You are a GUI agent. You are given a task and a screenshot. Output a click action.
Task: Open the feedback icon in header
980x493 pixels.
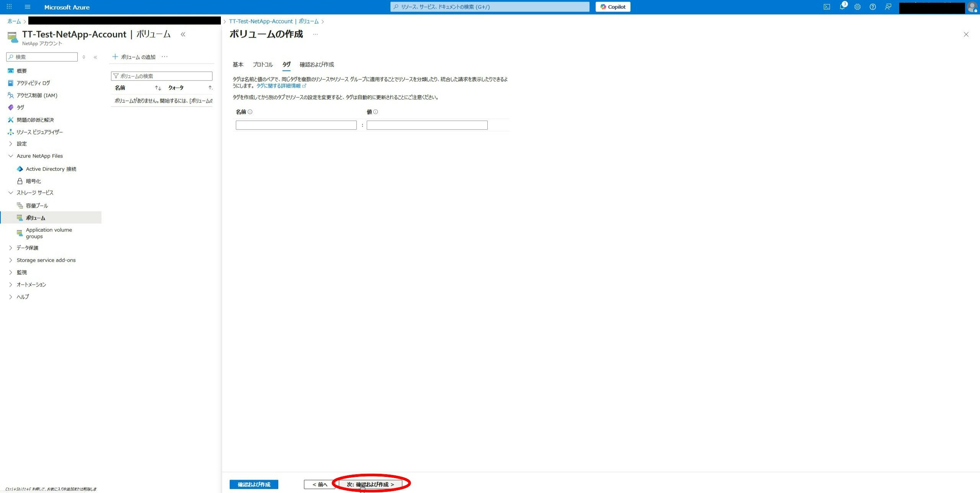[x=888, y=7]
